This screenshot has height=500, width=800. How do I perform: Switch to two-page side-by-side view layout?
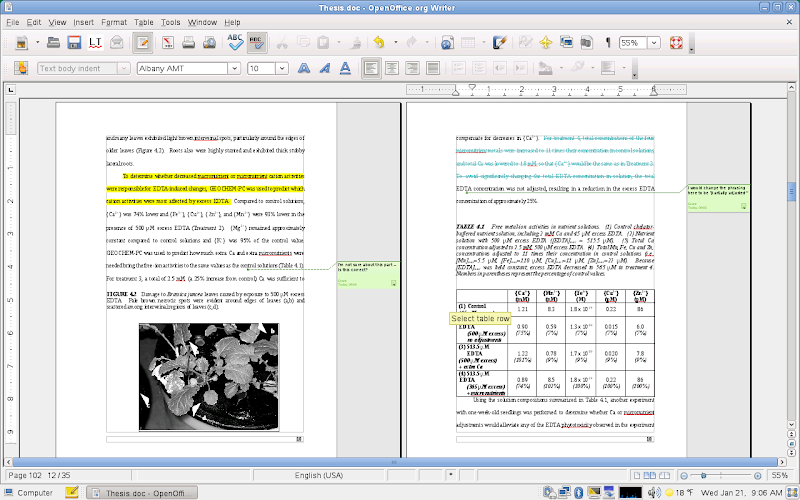click(650, 476)
